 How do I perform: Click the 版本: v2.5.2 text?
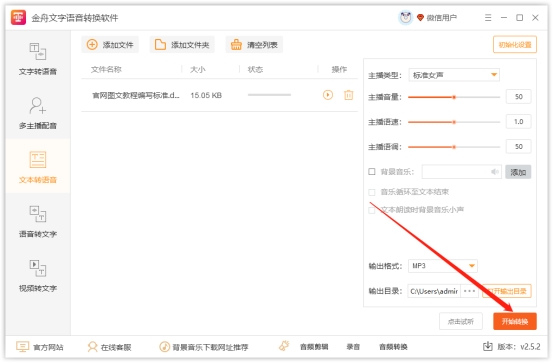(x=519, y=347)
